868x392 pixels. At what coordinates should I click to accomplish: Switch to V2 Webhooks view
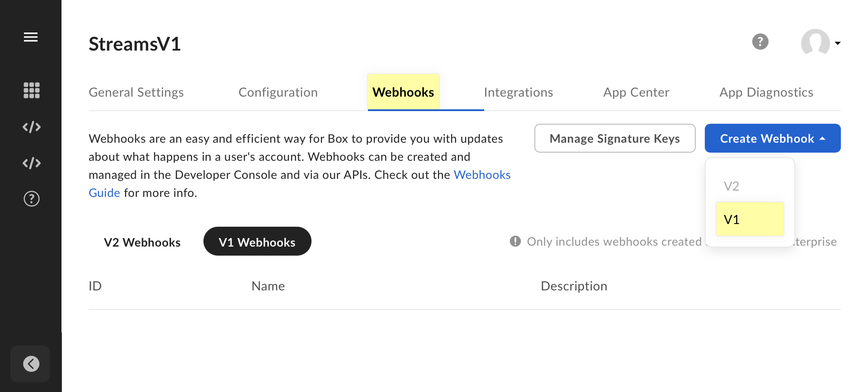(142, 242)
